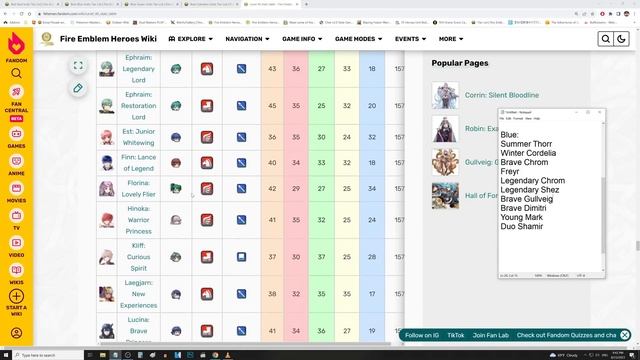
Task: Open the Fandom home logo
Action: [16, 47]
